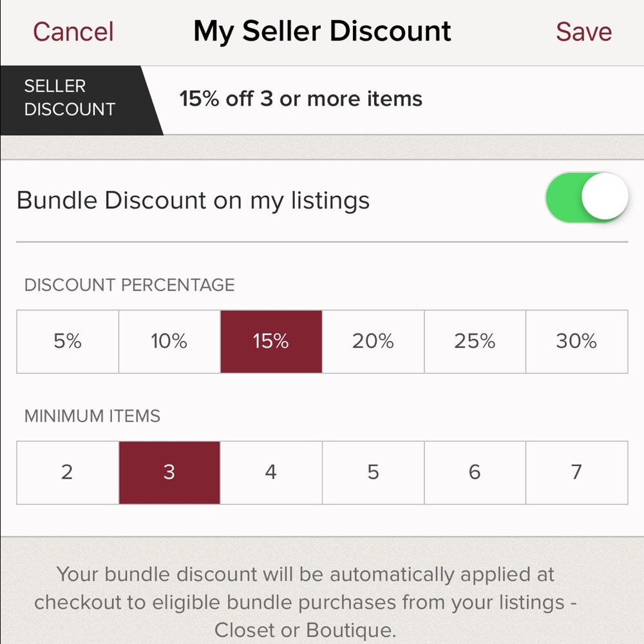The width and height of the screenshot is (644, 644).
Task: Choose 5 minimum items
Action: point(372,472)
